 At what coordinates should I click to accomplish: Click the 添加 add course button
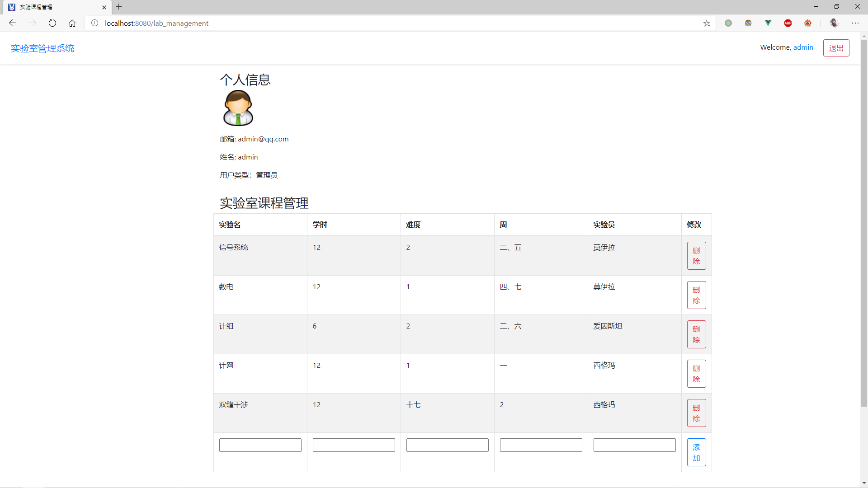tap(696, 452)
